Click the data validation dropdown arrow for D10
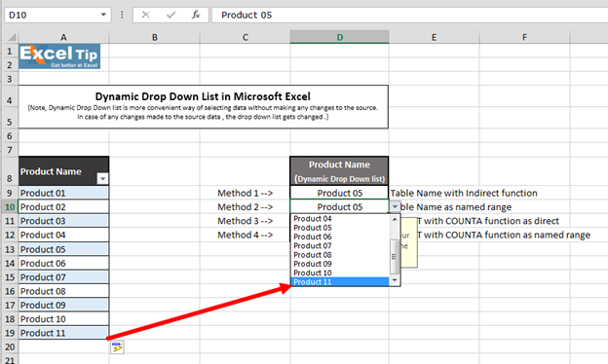This screenshot has width=608, height=364. coord(395,206)
